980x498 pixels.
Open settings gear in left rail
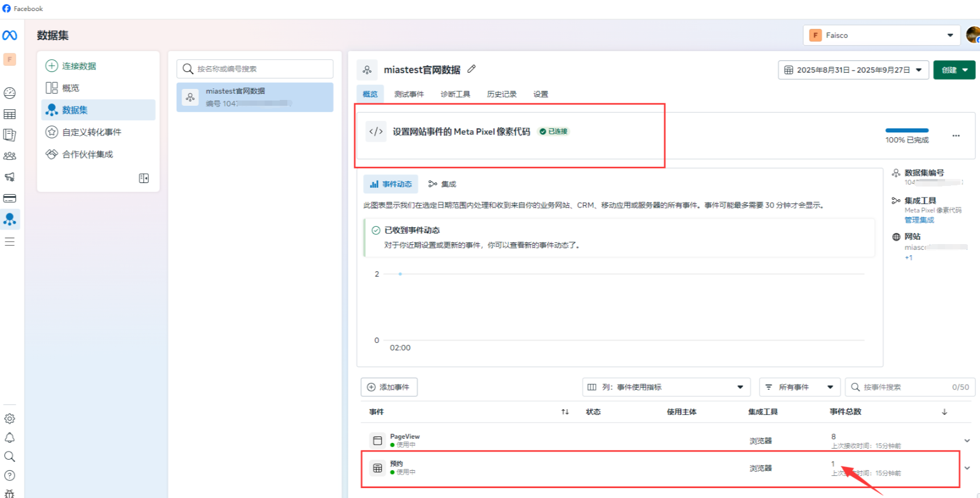click(x=10, y=418)
